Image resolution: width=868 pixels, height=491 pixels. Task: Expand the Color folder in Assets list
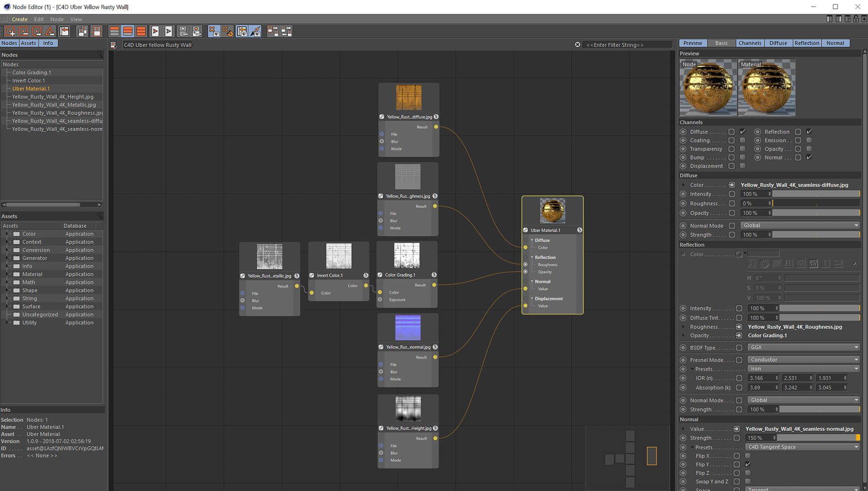(x=7, y=234)
